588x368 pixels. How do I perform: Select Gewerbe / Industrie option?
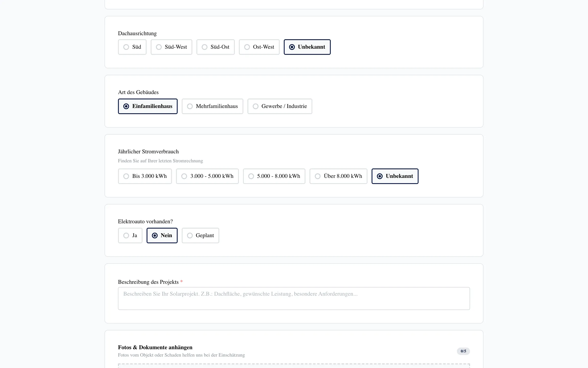[280, 106]
